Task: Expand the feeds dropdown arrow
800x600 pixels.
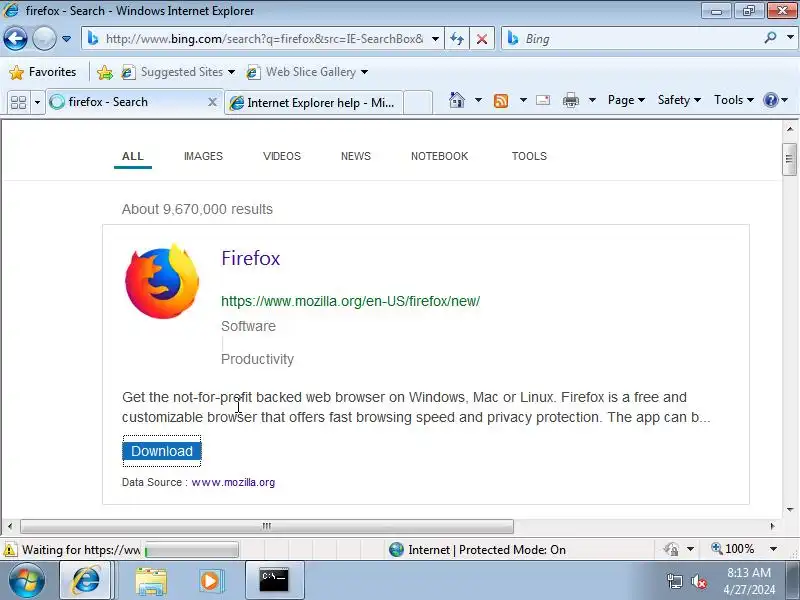Action: (523, 100)
